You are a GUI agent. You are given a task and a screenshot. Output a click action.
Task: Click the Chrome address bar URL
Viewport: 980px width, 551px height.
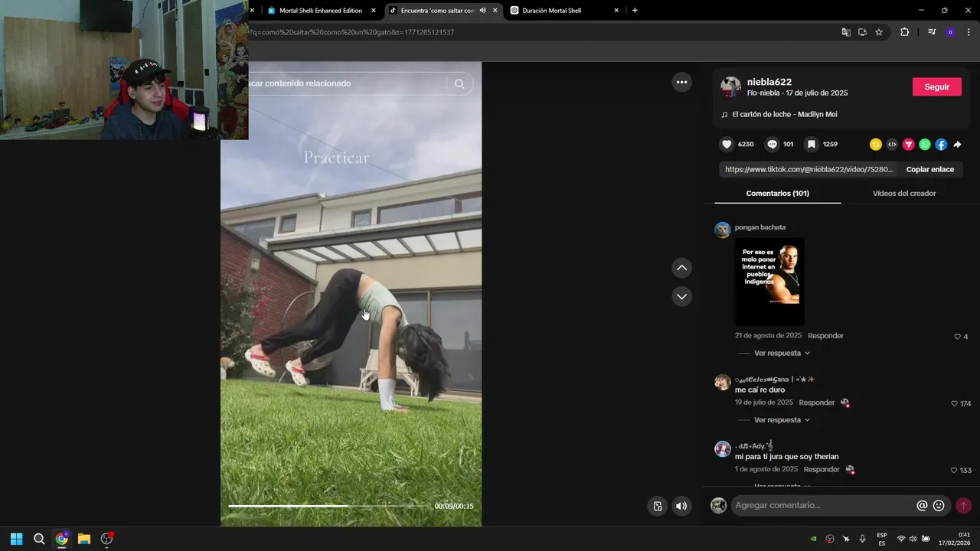352,32
